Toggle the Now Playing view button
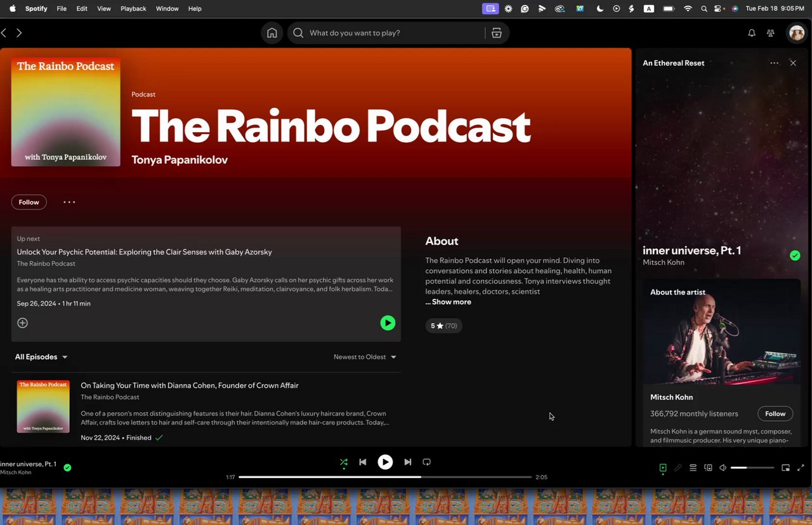This screenshot has width=812, height=525. coord(663,468)
